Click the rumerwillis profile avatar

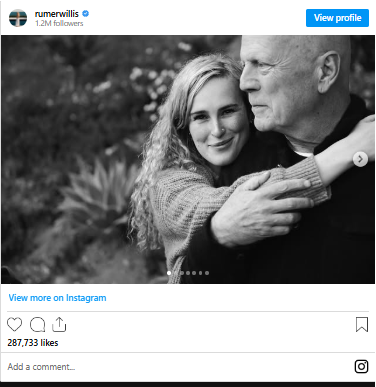18,18
